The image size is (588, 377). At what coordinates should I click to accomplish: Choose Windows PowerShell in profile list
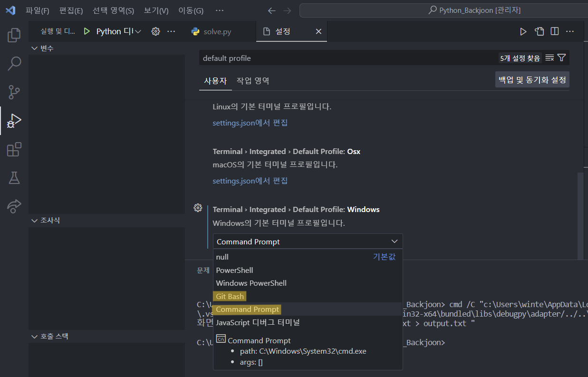[308, 283]
